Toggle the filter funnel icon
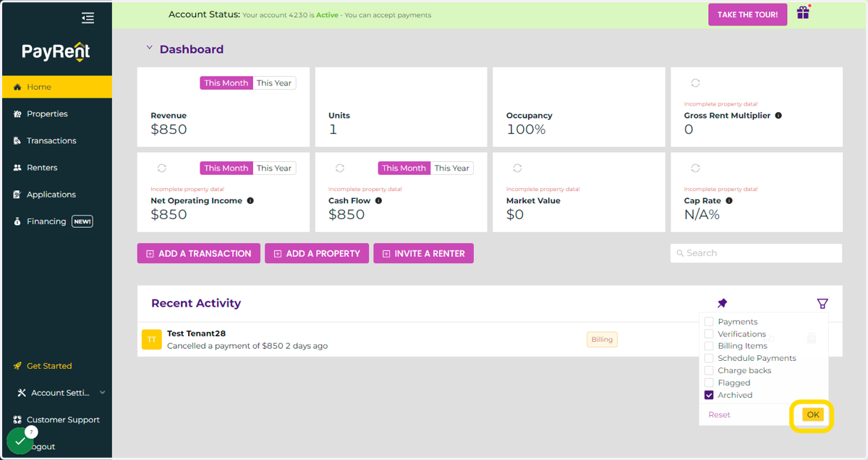This screenshot has width=868, height=460. (822, 303)
